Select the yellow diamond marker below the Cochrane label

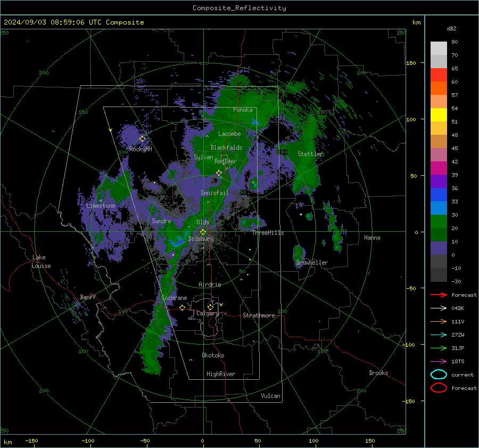(x=183, y=307)
